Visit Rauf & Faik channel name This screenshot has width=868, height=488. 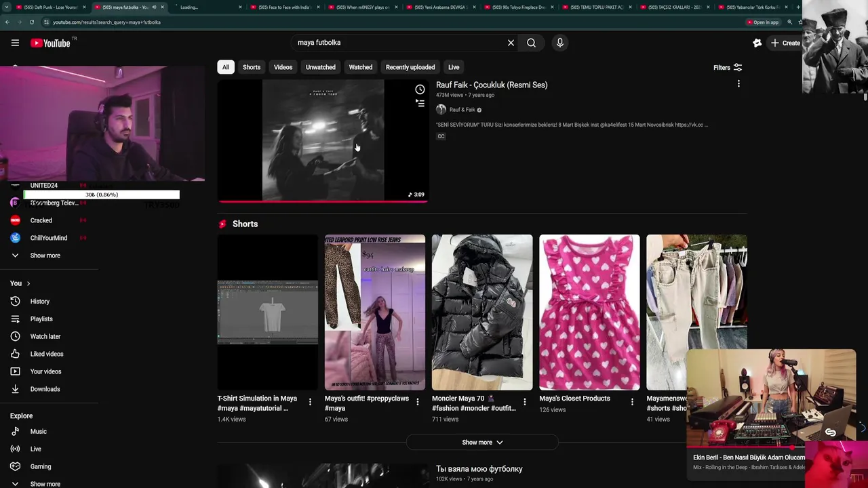pyautogui.click(x=462, y=110)
